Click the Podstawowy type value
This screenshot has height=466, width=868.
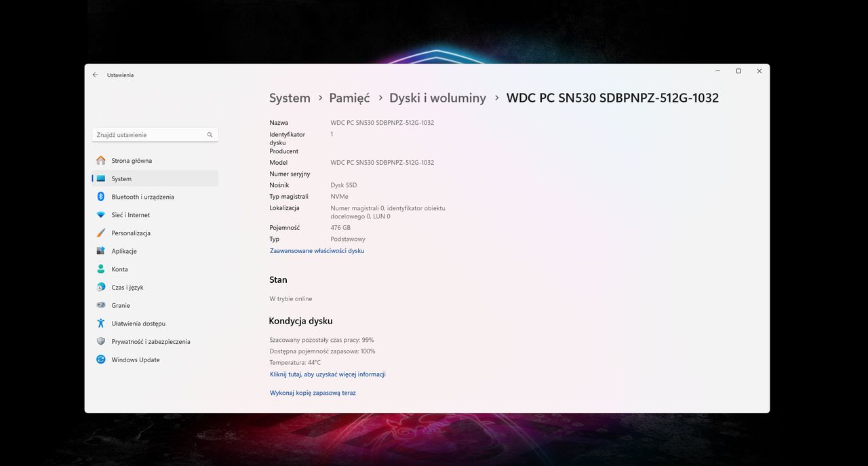(x=348, y=239)
